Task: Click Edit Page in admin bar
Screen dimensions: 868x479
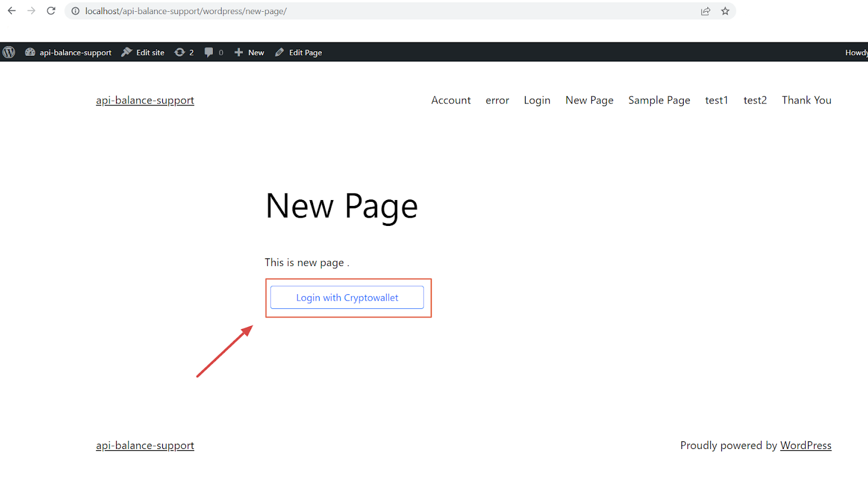Action: (x=298, y=52)
